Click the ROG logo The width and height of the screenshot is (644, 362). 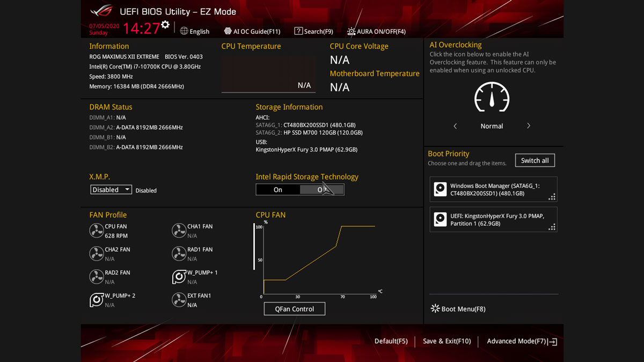[x=101, y=11]
